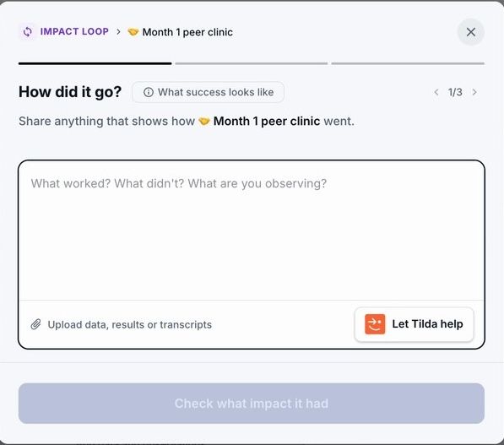The height and width of the screenshot is (445, 504).
Task: Select Month 1 peer clinic breadcrumb
Action: [187, 32]
